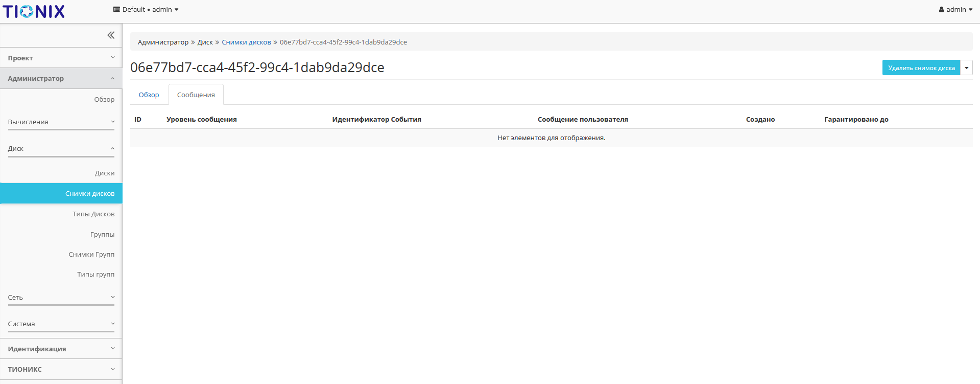Viewport: 980px width, 384px height.
Task: Expand the ТИОНИКС sidebar section
Action: 61,370
